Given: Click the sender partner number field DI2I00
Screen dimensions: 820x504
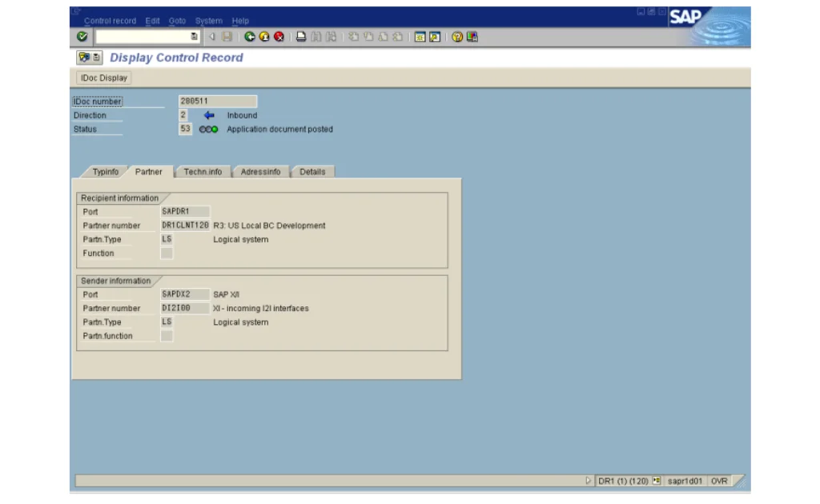Looking at the screenshot, I should click(x=185, y=308).
